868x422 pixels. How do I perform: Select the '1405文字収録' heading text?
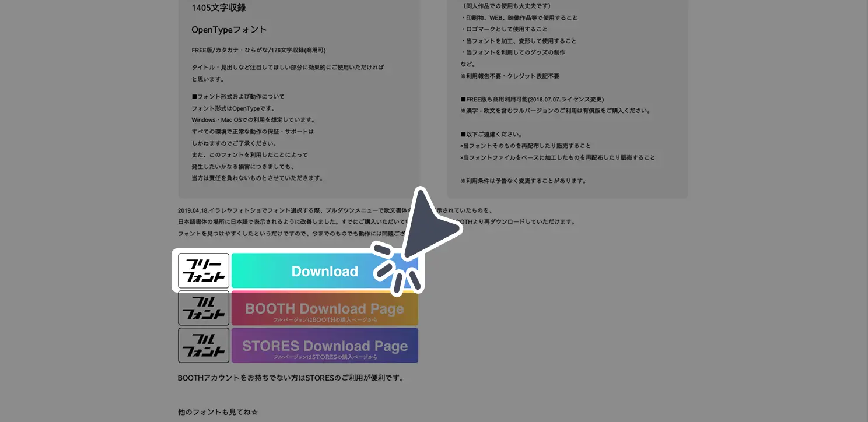coord(219,8)
